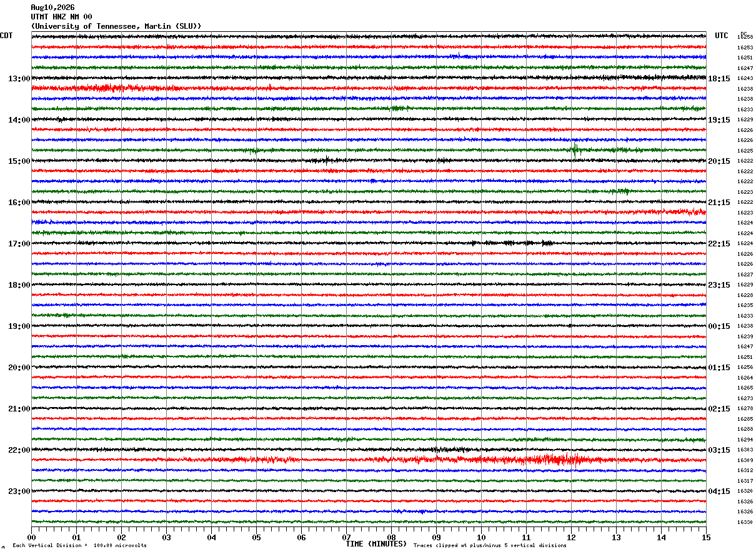
Task: Click the '23:00' CDT hour label
Action: point(19,491)
